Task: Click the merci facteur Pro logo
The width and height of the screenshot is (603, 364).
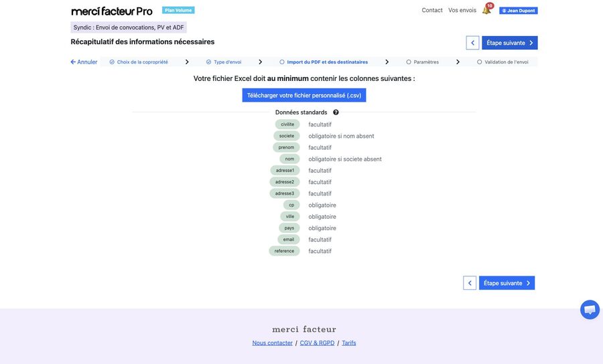Action: pyautogui.click(x=112, y=11)
